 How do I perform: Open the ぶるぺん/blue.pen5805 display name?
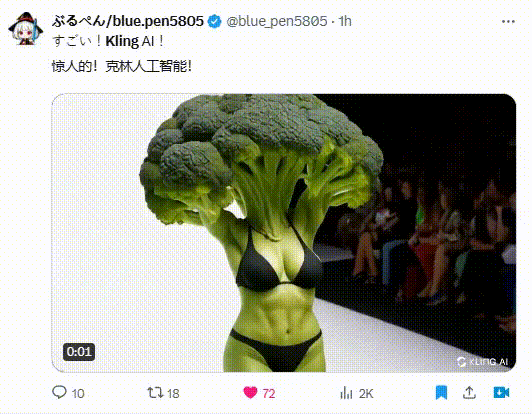128,21
